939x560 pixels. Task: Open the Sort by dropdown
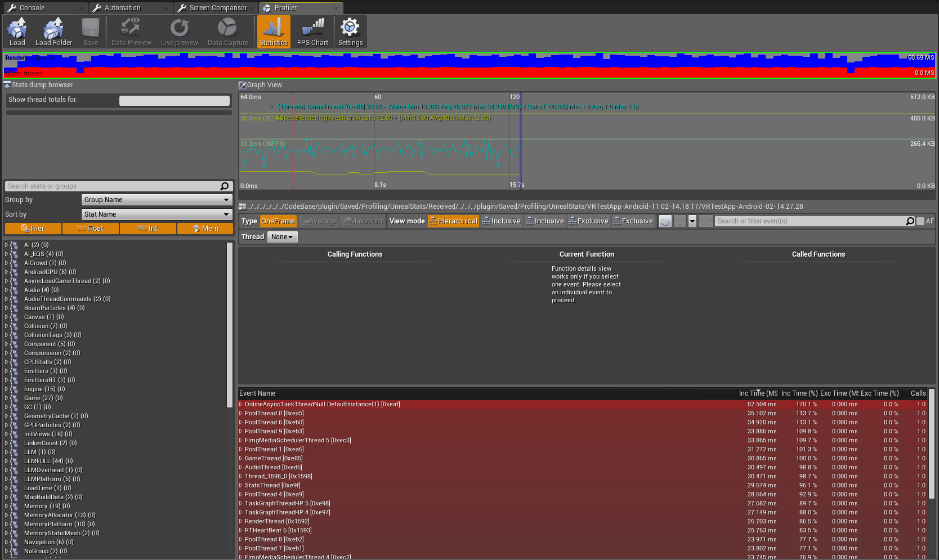click(157, 214)
